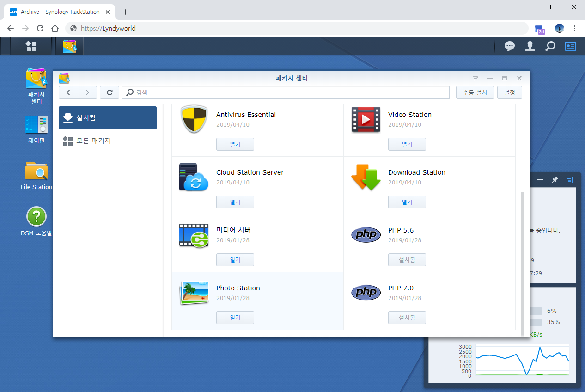
Task: Open 미디어 서버 with 열기
Action: pyautogui.click(x=235, y=260)
